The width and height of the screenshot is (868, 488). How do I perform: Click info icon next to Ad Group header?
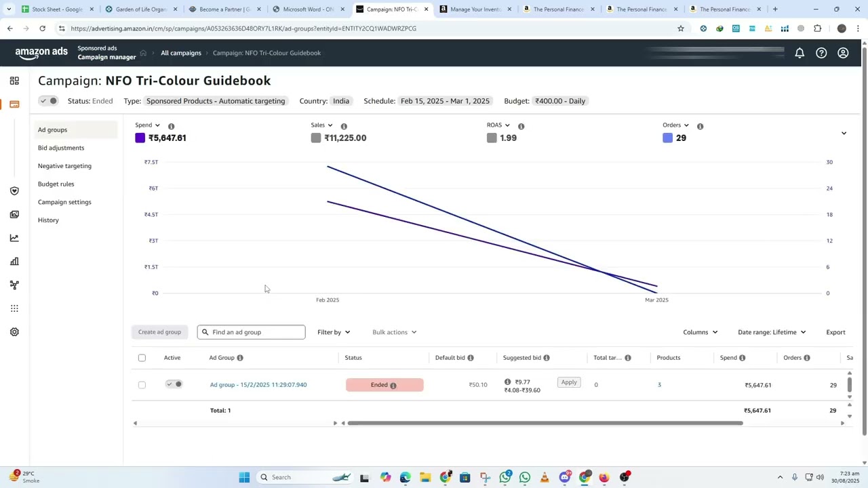pyautogui.click(x=240, y=358)
